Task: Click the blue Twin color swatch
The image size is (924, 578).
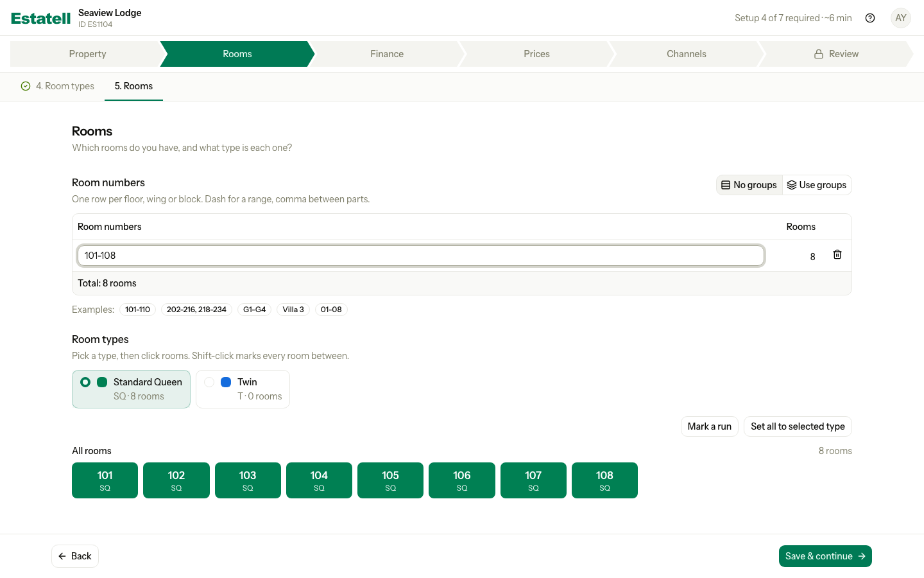Action: pos(226,382)
